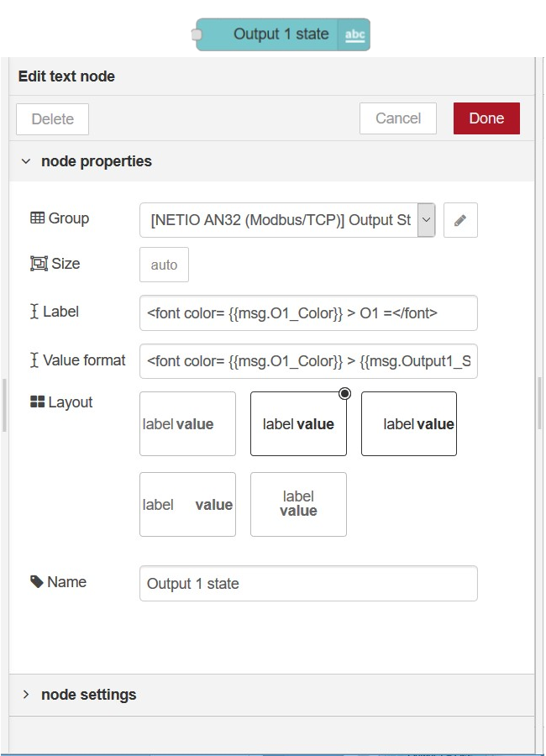Click the selected-layout radio dot
This screenshot has height=756, width=546.
(345, 393)
